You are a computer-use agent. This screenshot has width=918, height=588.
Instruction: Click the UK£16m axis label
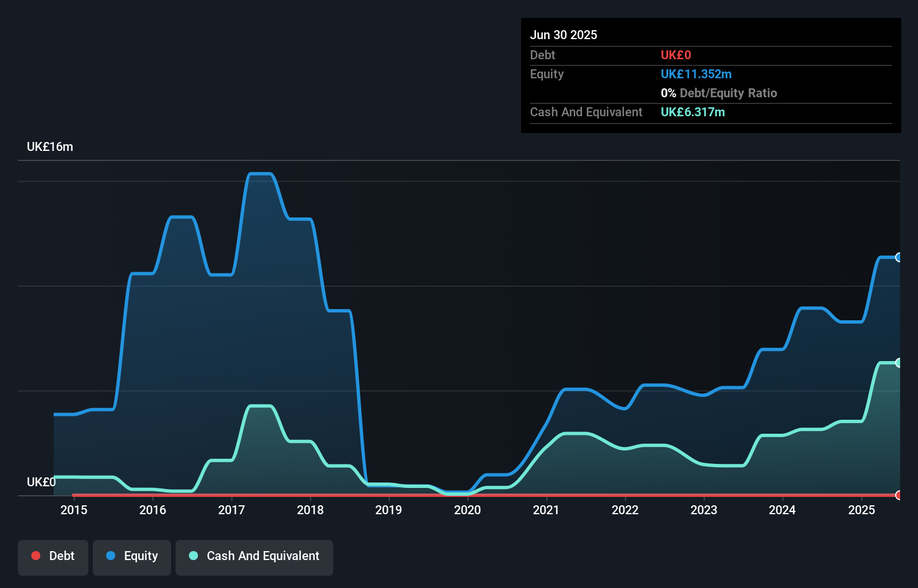[x=49, y=146]
